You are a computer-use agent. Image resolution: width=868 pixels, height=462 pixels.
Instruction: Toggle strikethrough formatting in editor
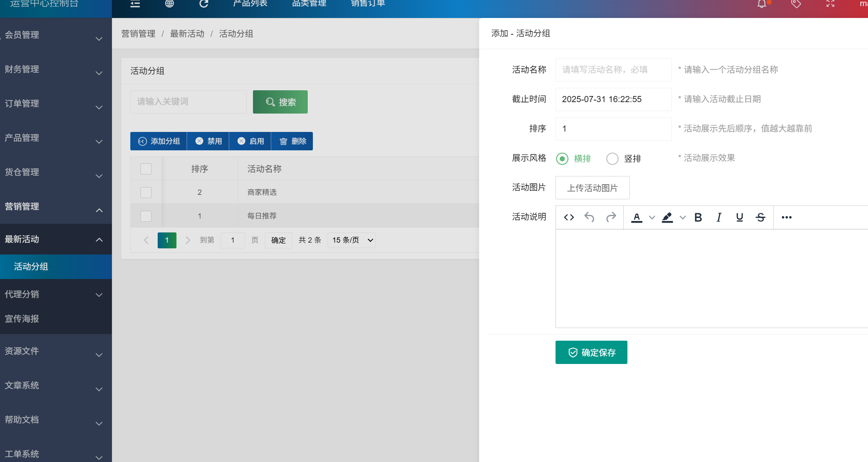point(761,217)
